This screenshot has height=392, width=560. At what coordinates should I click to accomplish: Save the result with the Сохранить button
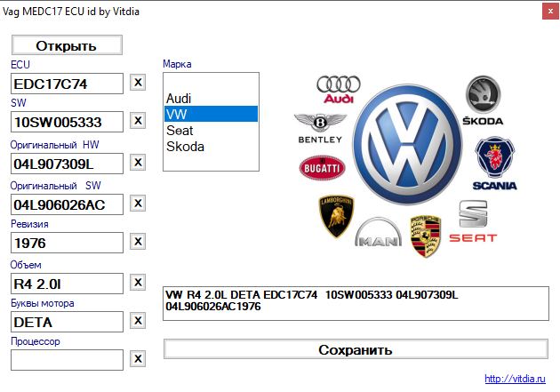click(x=356, y=349)
